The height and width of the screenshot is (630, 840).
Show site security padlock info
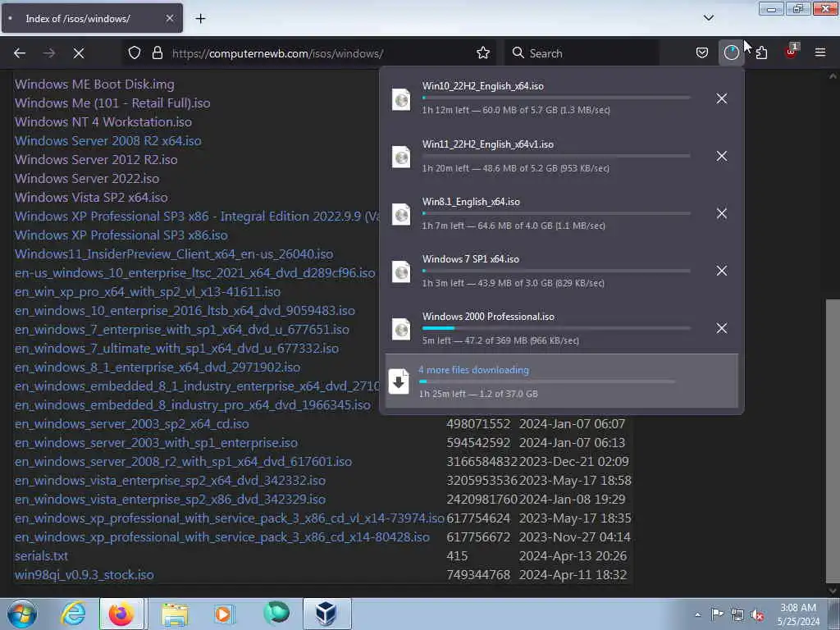pyautogui.click(x=157, y=53)
